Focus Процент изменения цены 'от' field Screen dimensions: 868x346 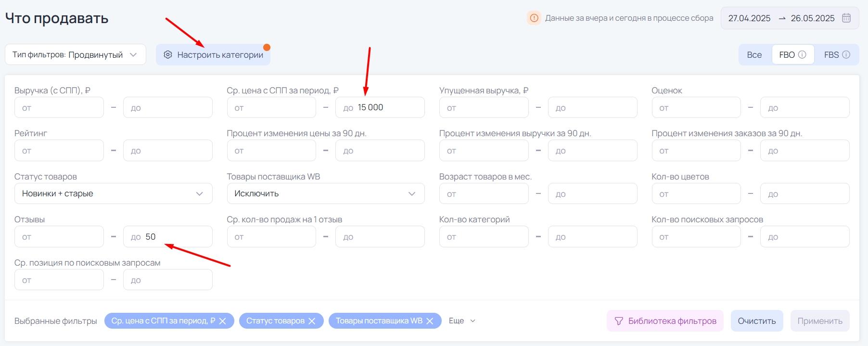271,151
